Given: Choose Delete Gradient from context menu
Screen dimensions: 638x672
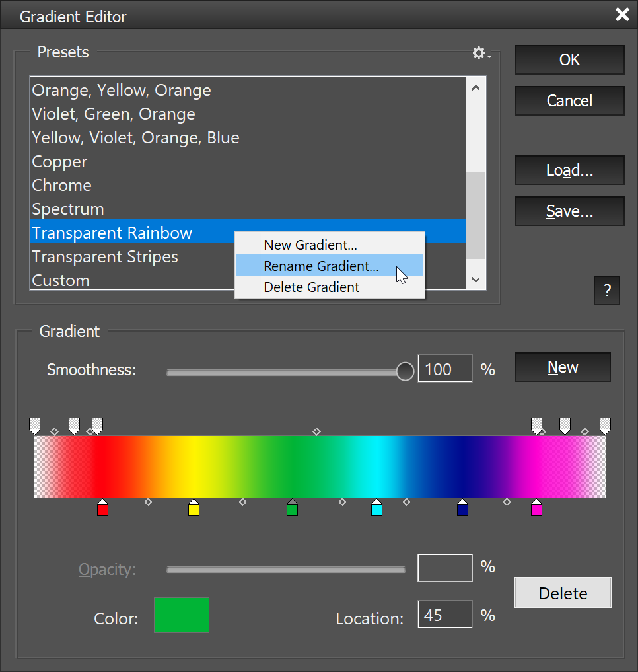Looking at the screenshot, I should coord(312,287).
